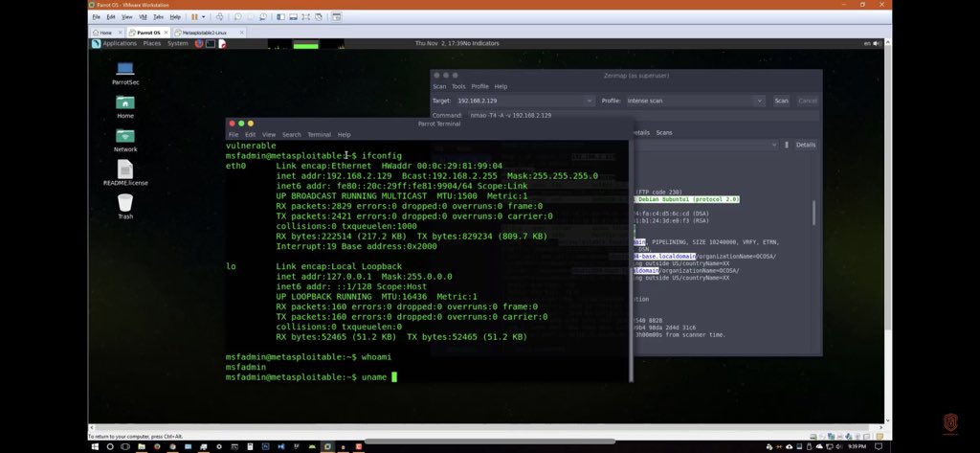Viewport: 980px width, 453px height.
Task: Launch Firefox from the Parrot top panel
Action: point(199,43)
